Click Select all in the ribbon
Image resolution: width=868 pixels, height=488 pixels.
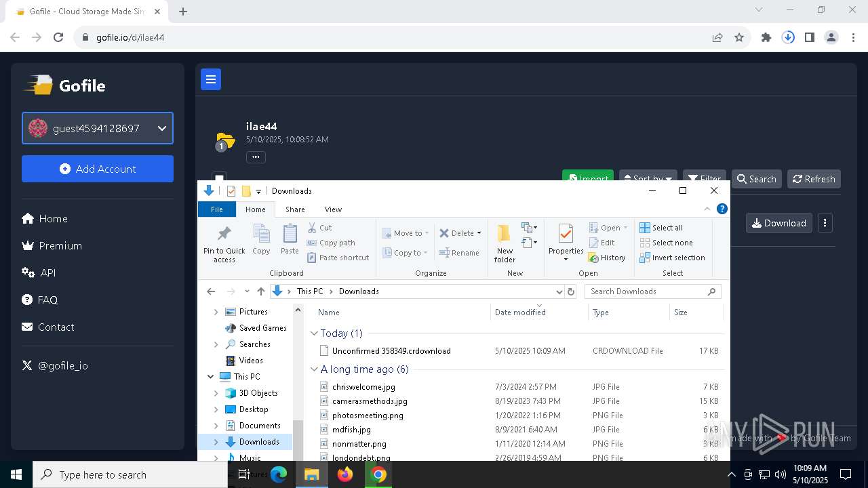point(661,228)
